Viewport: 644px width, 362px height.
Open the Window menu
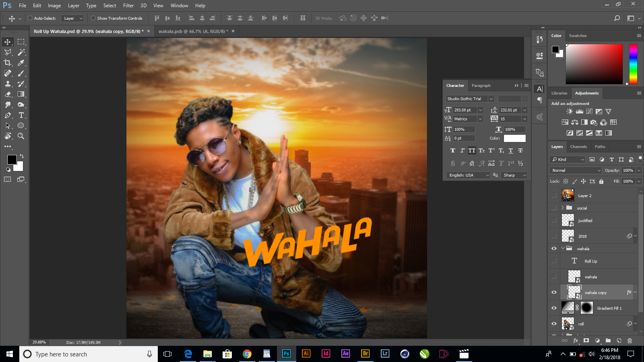coord(180,6)
